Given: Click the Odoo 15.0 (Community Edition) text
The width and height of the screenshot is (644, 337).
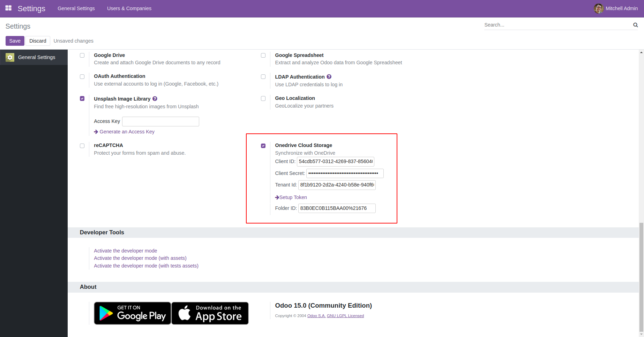Looking at the screenshot, I should (323, 306).
